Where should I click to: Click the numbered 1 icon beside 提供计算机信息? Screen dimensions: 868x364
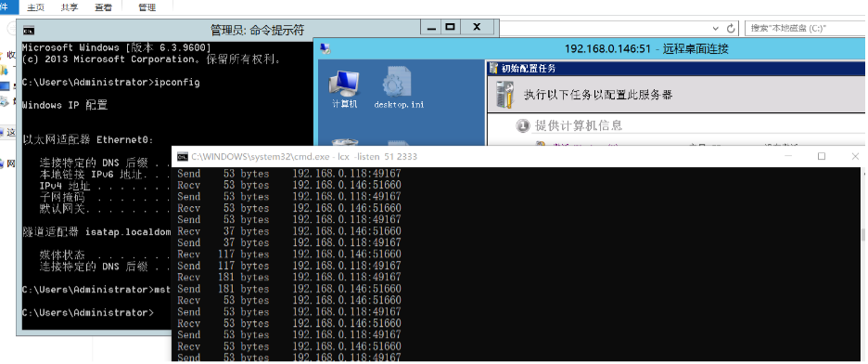click(522, 125)
